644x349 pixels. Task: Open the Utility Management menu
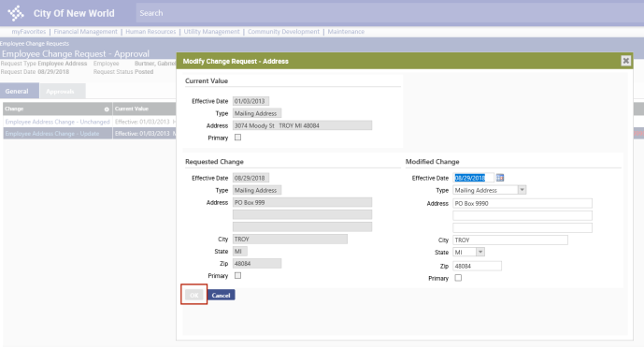[x=211, y=32]
